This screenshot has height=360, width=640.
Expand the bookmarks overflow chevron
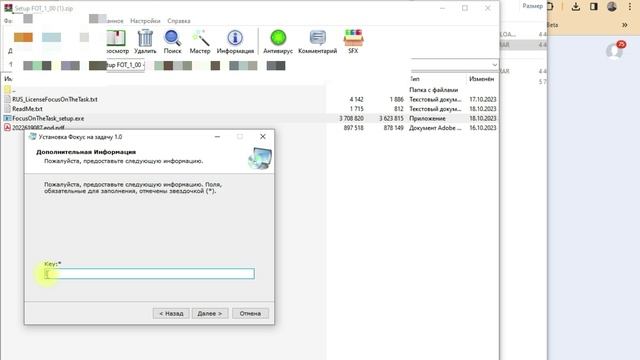[x=624, y=25]
